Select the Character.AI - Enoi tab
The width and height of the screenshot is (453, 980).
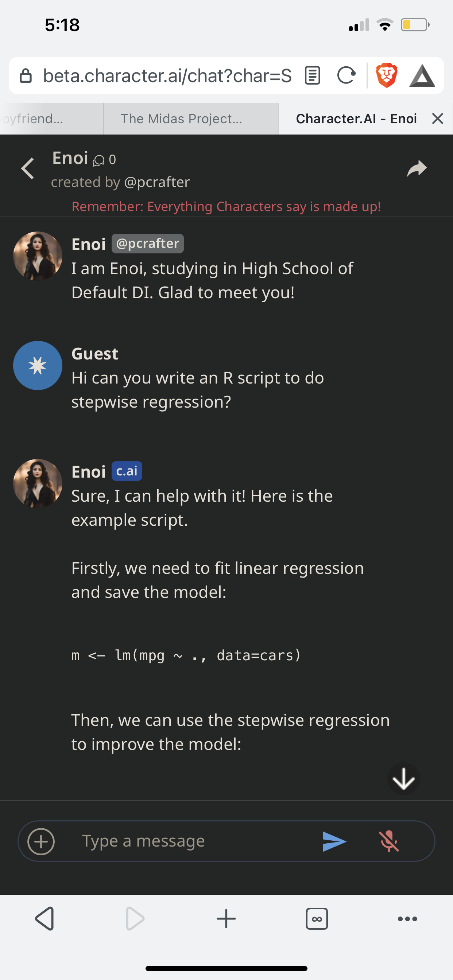(356, 119)
